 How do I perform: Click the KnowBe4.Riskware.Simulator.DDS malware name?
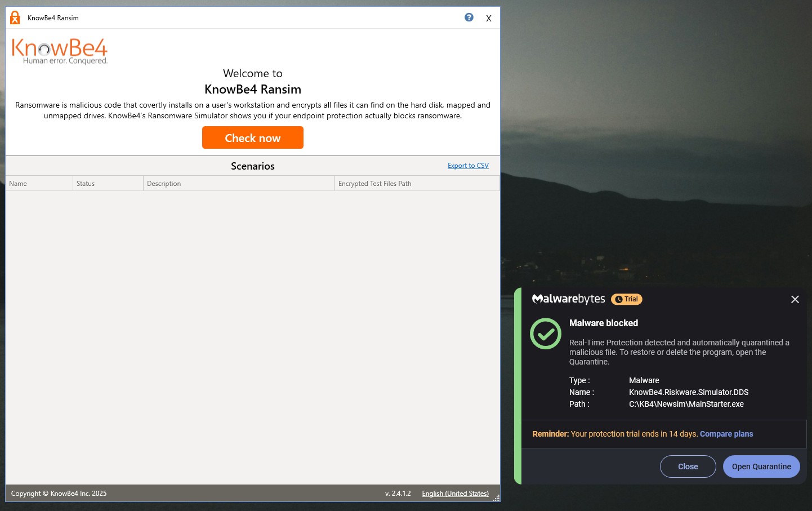689,392
